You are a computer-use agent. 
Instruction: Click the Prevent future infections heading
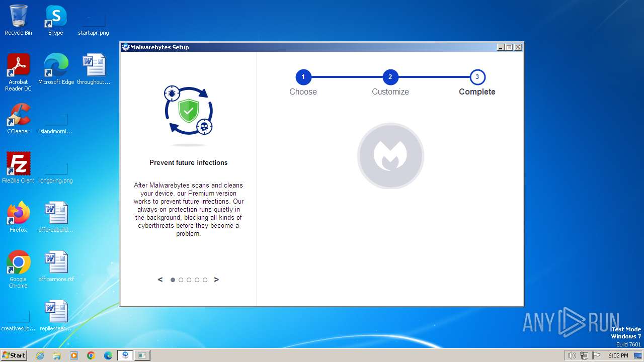click(x=189, y=162)
